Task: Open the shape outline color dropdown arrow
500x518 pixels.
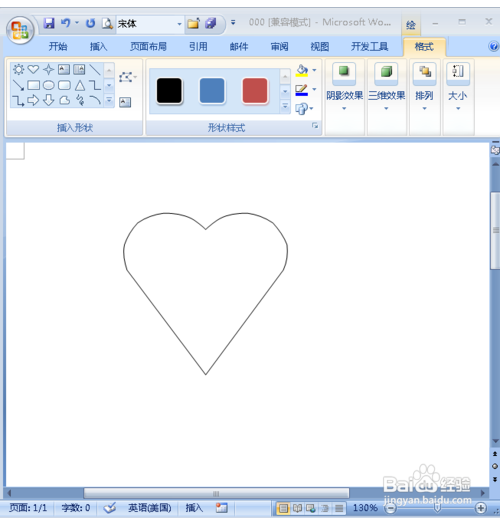Action: coord(314,89)
